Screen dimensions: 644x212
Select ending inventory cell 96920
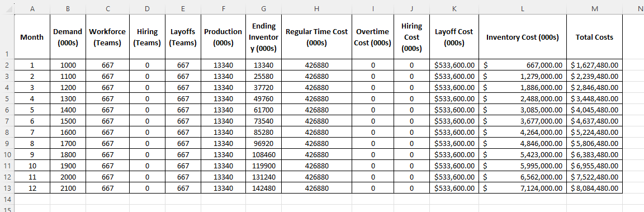click(263, 143)
